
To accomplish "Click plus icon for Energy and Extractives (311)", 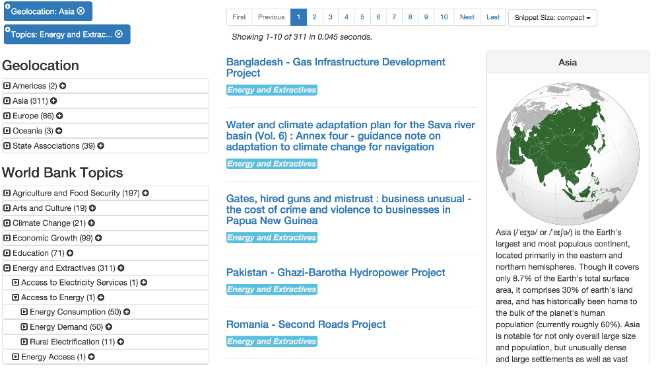I will [121, 268].
